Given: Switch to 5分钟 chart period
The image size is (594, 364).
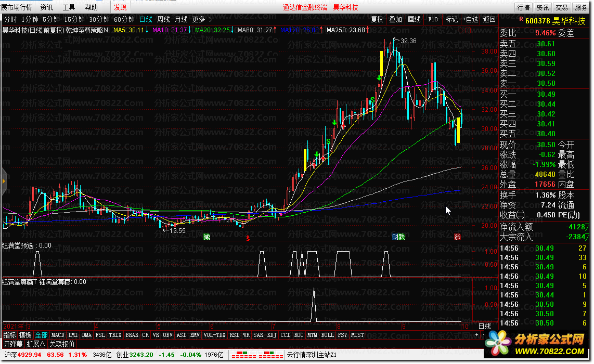Looking at the screenshot, I should coord(51,19).
